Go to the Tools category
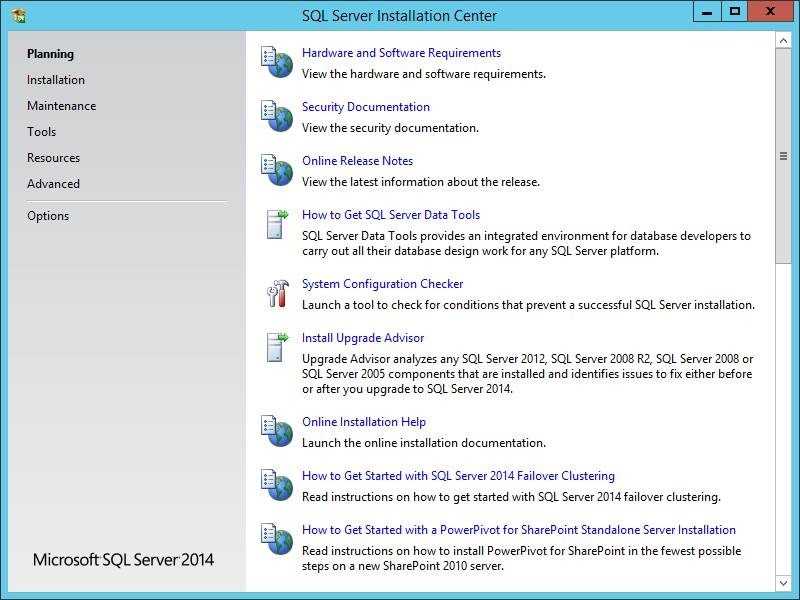The width and height of the screenshot is (800, 600). point(42,132)
